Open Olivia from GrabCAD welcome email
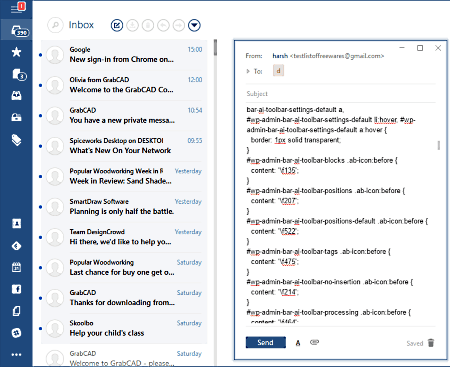450x367 pixels. pyautogui.click(x=124, y=85)
